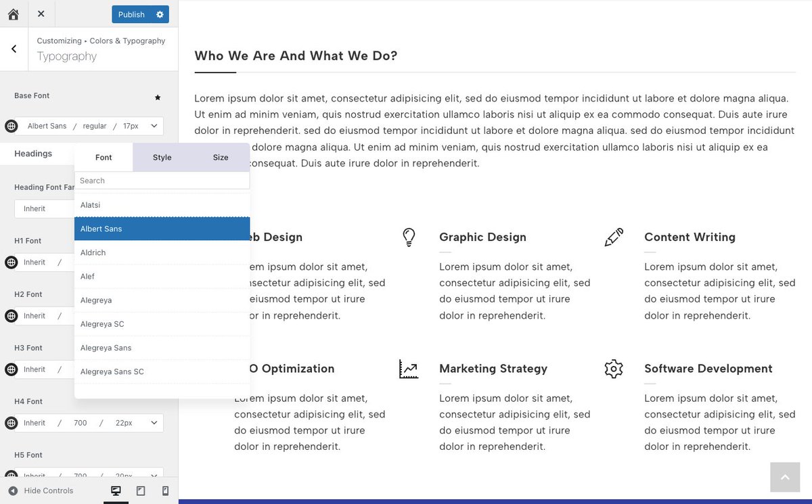Click heading Who We Are And What We Do?

point(296,55)
